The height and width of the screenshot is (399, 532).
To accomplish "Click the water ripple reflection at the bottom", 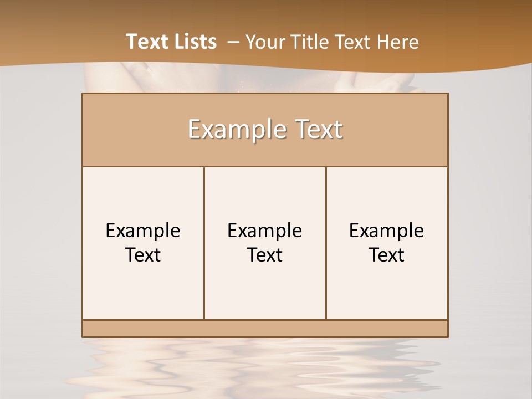I will 265,366.
